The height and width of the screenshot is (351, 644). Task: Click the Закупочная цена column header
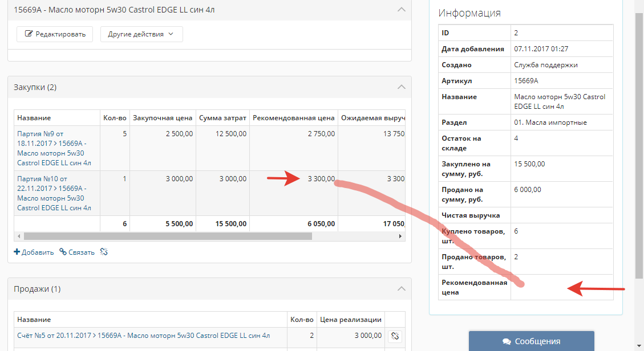coord(163,118)
